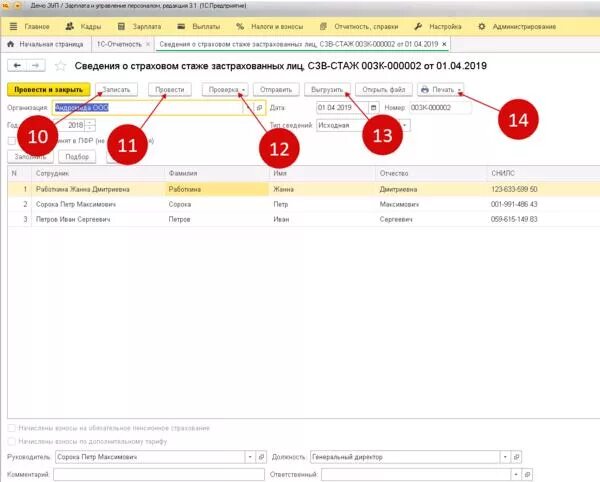Open the Администрирование section
Image resolution: width=600 pixels, height=482 pixels.
(x=517, y=26)
